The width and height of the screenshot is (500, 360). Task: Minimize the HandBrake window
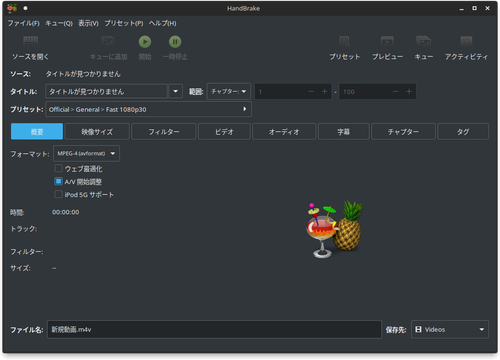tap(461, 8)
